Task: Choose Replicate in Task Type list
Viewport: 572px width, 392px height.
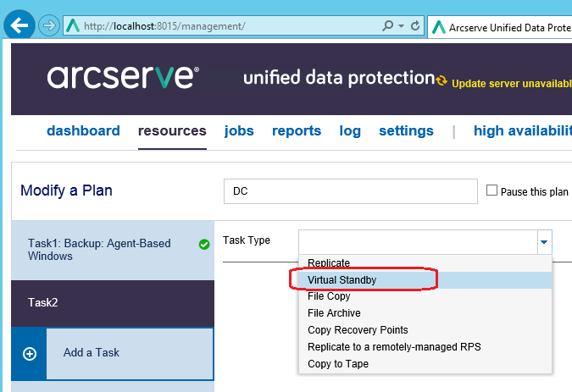Action: coord(329,263)
